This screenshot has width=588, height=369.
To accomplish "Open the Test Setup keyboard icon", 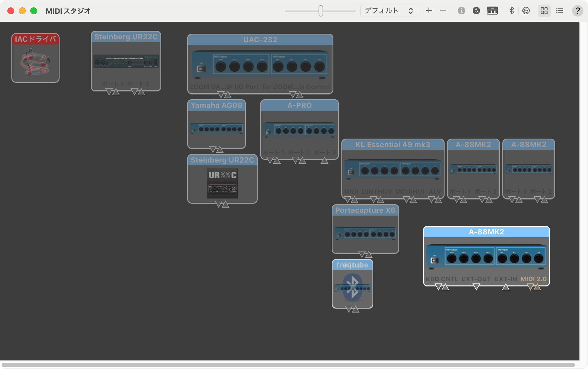I will pos(492,11).
